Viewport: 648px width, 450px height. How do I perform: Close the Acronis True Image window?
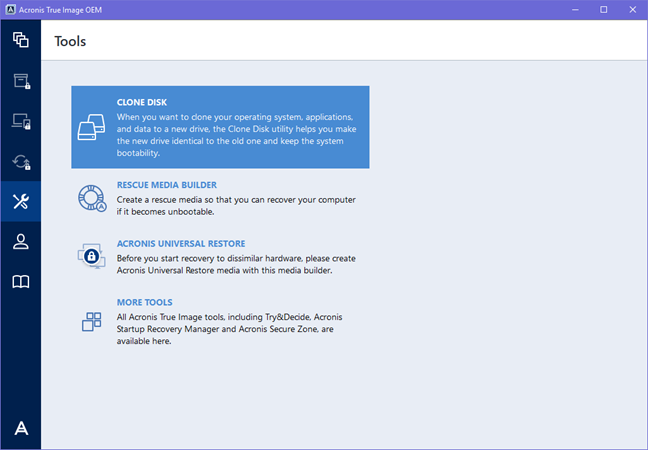(633, 10)
